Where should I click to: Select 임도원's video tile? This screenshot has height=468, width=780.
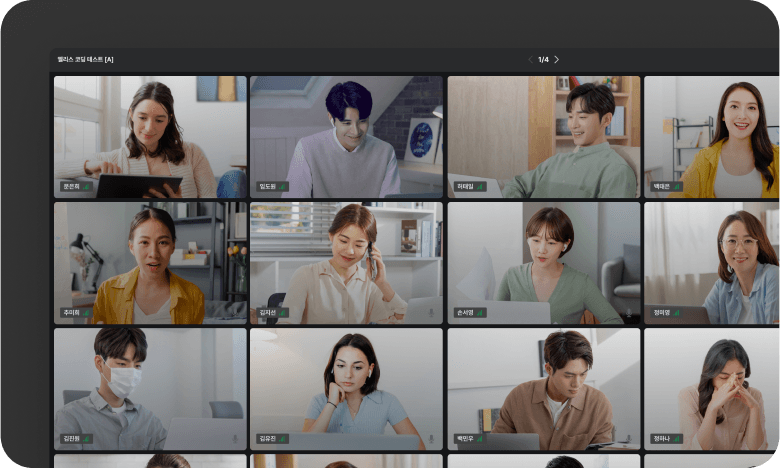[346, 137]
